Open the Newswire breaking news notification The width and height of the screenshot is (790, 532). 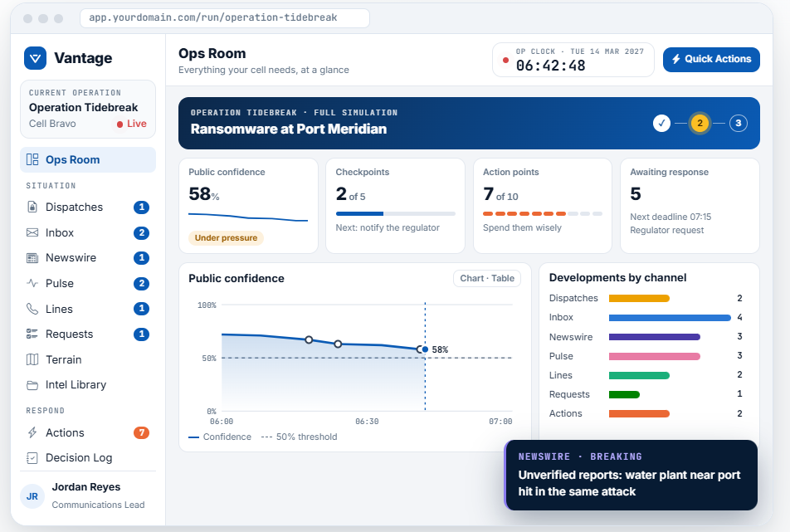pos(631,475)
